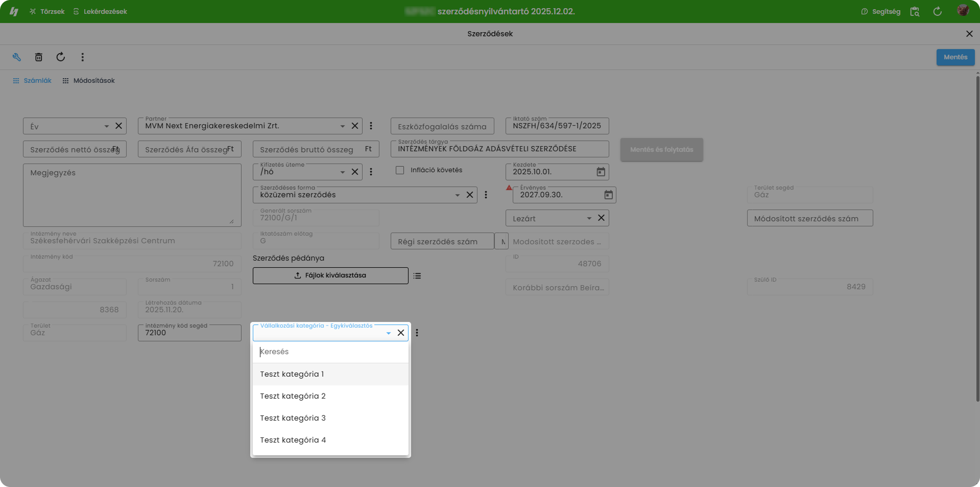Click the Keresés search field
Viewport: 980px width, 487px height.
click(330, 352)
